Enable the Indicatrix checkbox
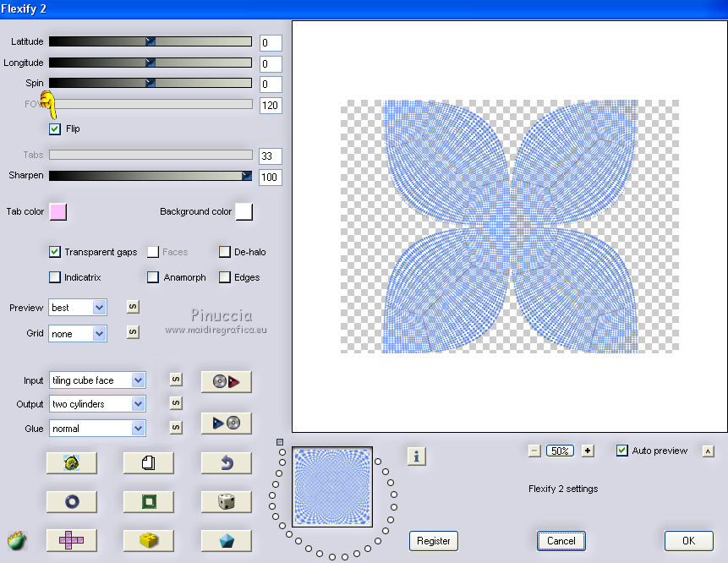 [x=55, y=277]
